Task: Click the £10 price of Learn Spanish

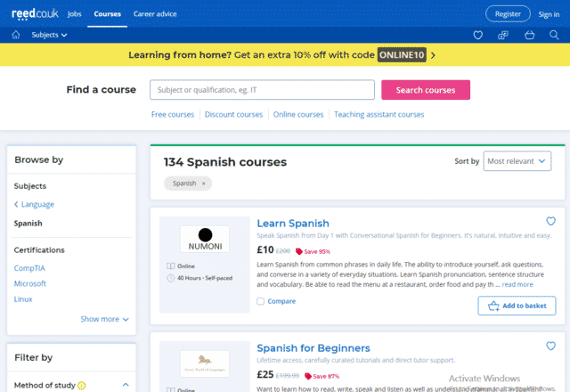Action: [x=265, y=249]
